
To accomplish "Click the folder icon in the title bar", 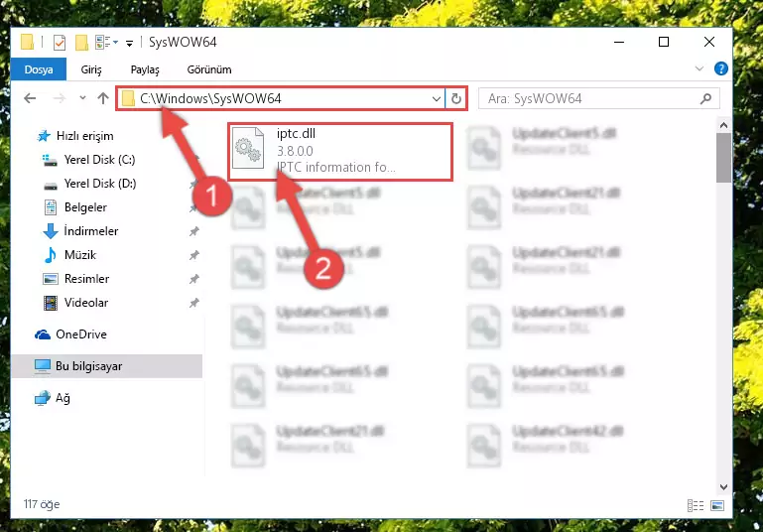I will click(27, 42).
